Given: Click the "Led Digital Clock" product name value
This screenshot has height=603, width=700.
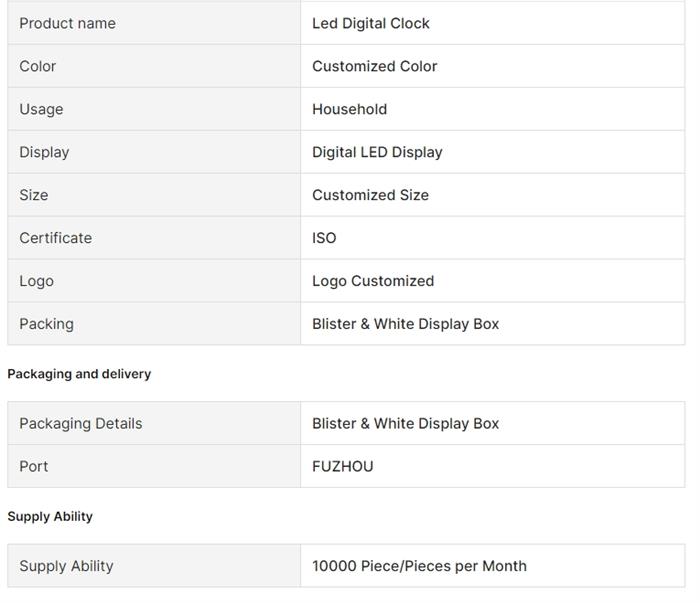Looking at the screenshot, I should 371,23.
